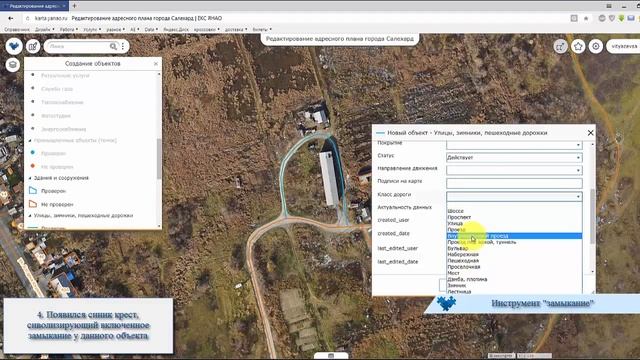Click the browser bookmark star icon
Viewport: 640px width, 360px height.
click(586, 18)
